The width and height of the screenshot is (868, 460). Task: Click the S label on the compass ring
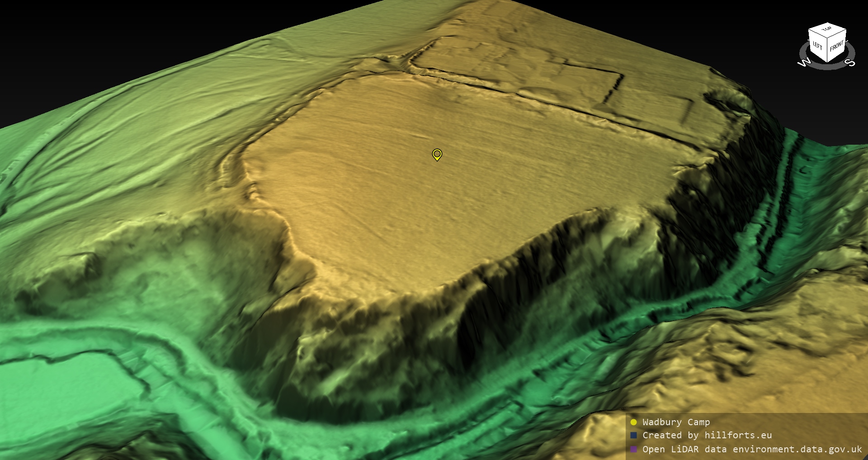849,62
